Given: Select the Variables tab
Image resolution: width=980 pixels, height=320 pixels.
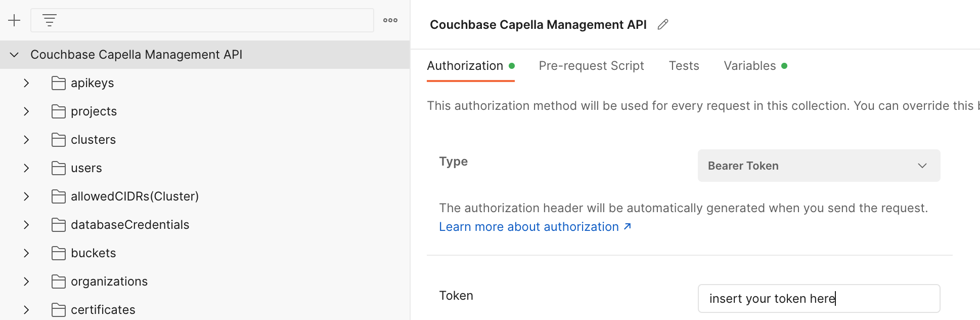Looking at the screenshot, I should click(x=750, y=65).
